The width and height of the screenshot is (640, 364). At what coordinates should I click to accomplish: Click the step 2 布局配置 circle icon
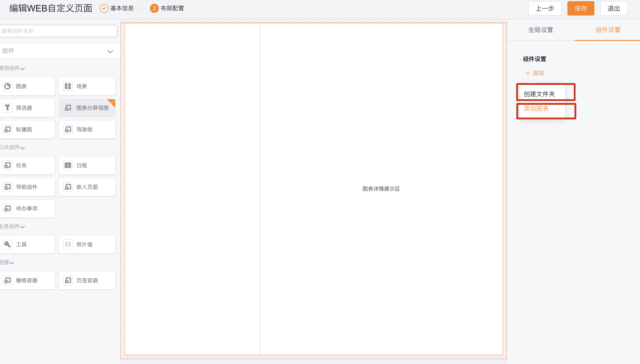(x=154, y=8)
